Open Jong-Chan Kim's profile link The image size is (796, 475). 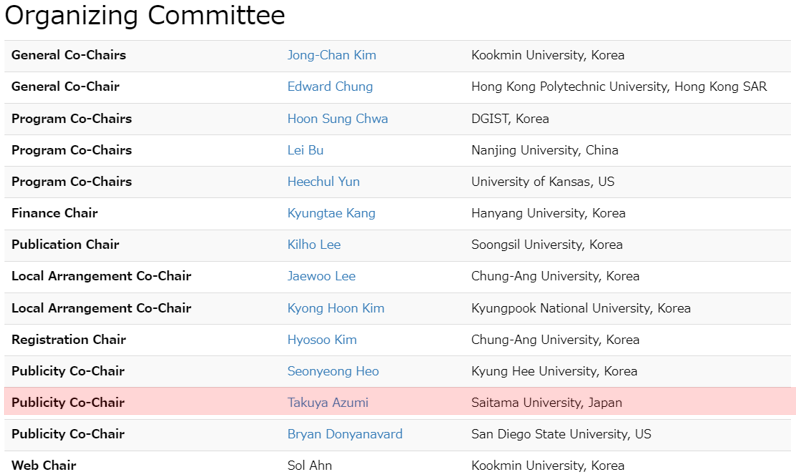[331, 55]
